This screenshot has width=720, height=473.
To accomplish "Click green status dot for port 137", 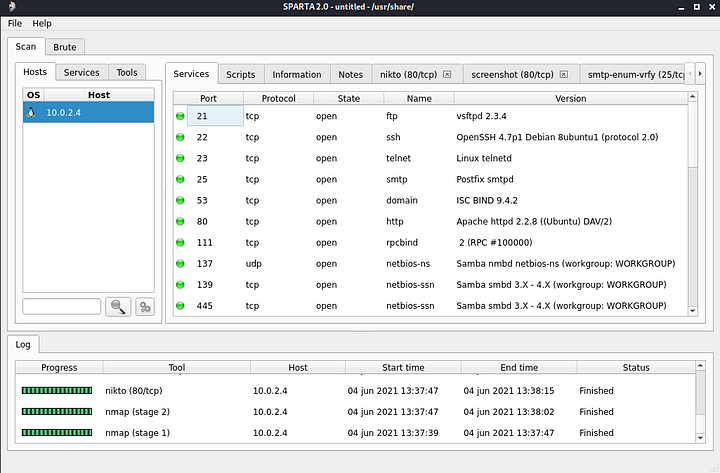I will pos(180,264).
